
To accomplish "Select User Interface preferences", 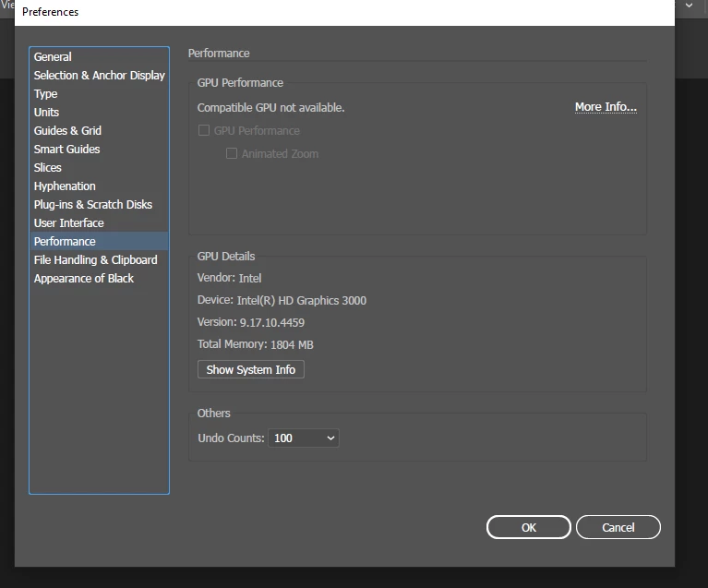I will click(99, 223).
